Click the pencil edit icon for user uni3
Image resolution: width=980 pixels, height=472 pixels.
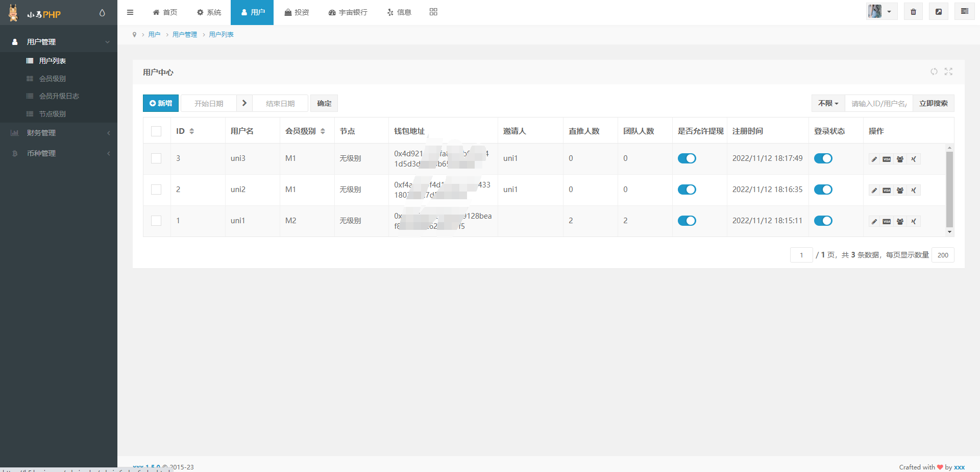[874, 159]
